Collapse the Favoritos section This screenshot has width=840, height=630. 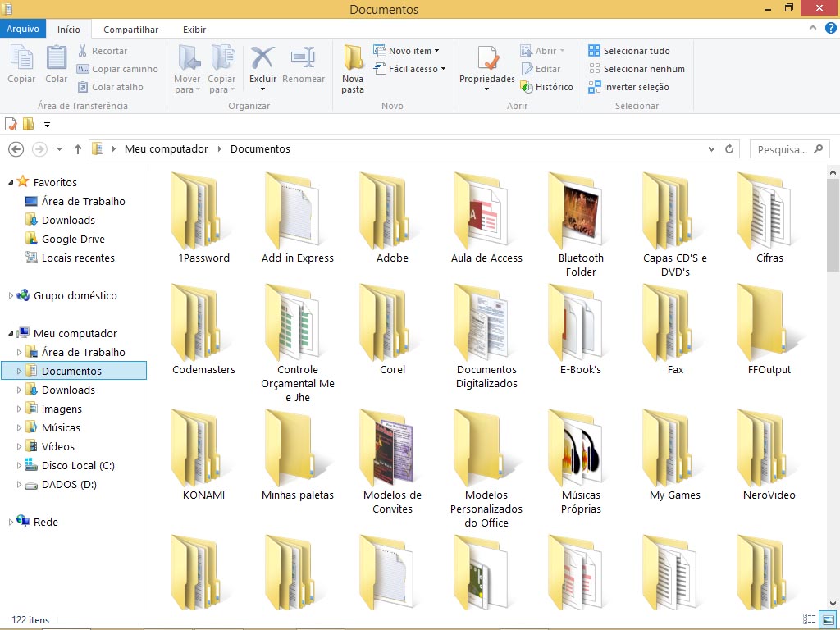(x=11, y=182)
